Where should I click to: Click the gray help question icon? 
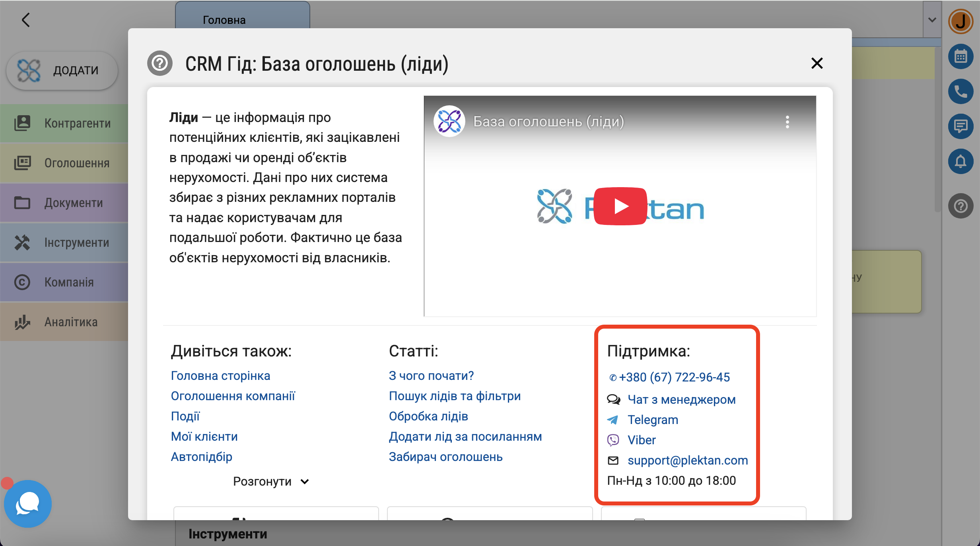click(x=961, y=206)
